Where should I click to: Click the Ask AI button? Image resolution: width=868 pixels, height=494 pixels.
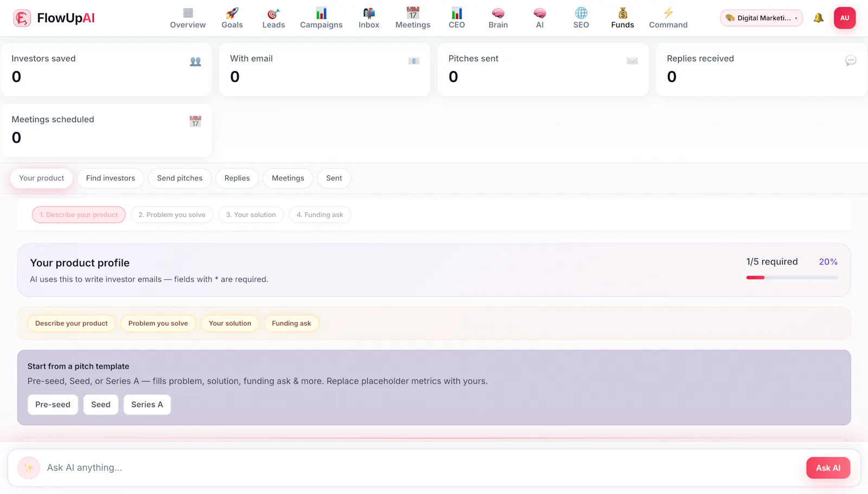pos(828,468)
